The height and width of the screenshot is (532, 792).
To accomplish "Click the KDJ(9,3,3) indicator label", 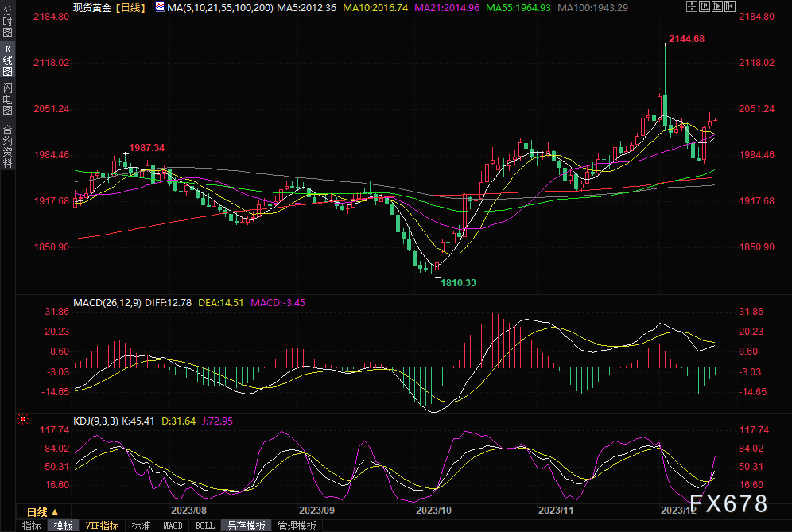I will pos(95,421).
